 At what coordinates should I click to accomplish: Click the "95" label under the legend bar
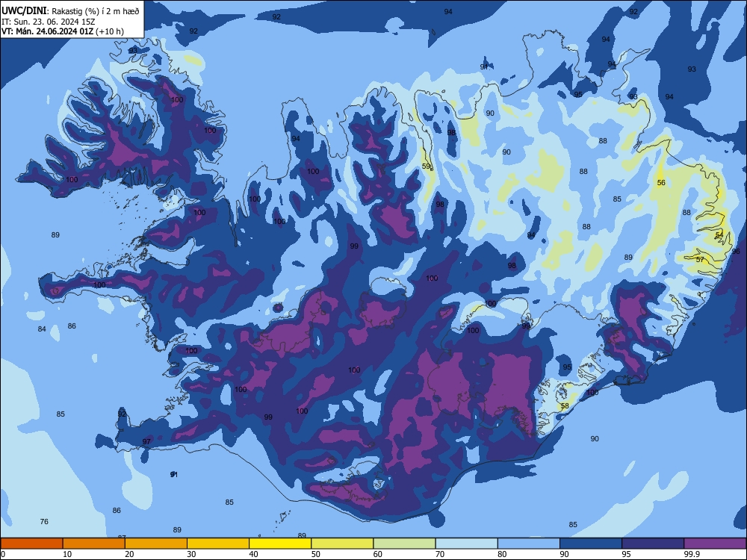tap(627, 554)
